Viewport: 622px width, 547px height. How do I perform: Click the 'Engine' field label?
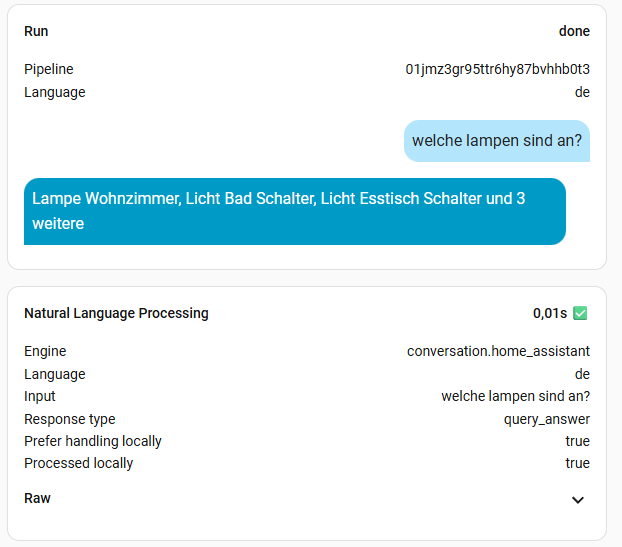click(45, 351)
